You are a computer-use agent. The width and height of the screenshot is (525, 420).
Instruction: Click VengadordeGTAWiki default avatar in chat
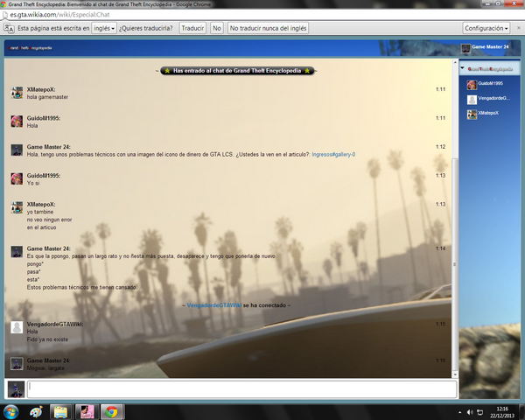coord(17,327)
